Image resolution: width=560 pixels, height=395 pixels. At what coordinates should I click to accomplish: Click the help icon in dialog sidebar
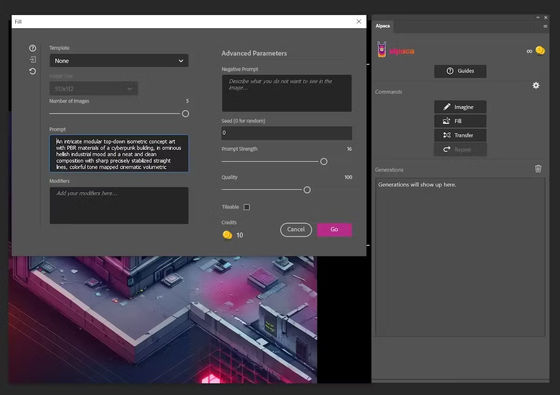click(32, 48)
